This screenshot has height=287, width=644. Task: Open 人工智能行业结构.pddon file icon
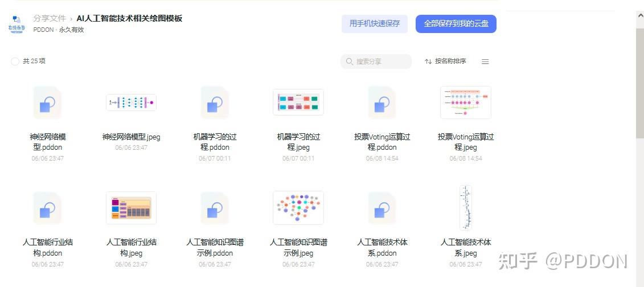tap(47, 208)
